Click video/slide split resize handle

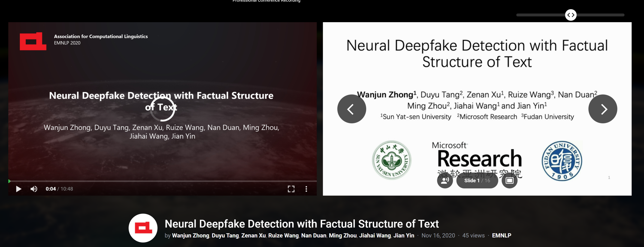coord(571,15)
